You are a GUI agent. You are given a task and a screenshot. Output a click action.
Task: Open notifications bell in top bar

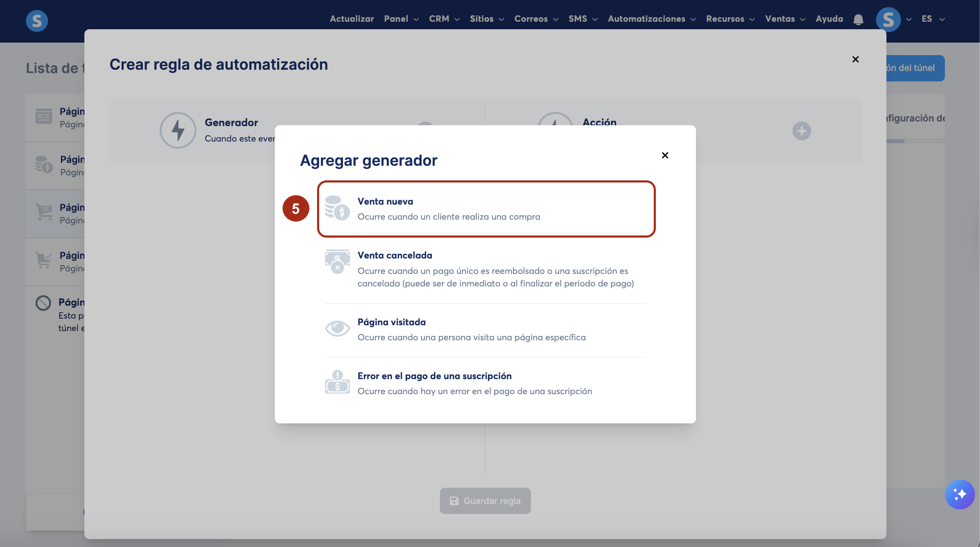858,19
